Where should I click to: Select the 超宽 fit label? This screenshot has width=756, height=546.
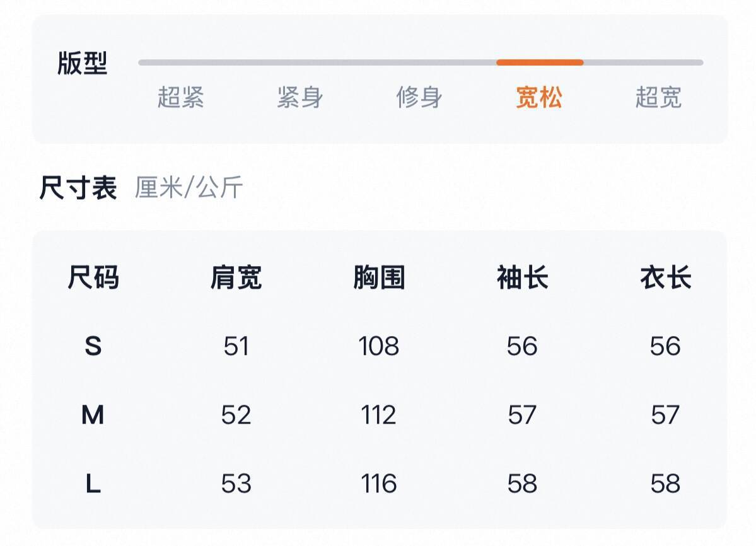(658, 97)
